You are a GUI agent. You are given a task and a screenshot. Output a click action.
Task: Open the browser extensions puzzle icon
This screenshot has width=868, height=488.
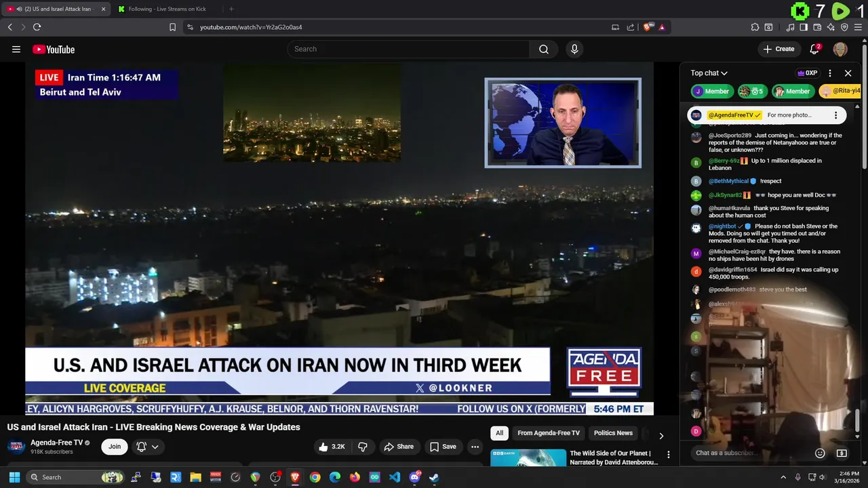(x=755, y=27)
